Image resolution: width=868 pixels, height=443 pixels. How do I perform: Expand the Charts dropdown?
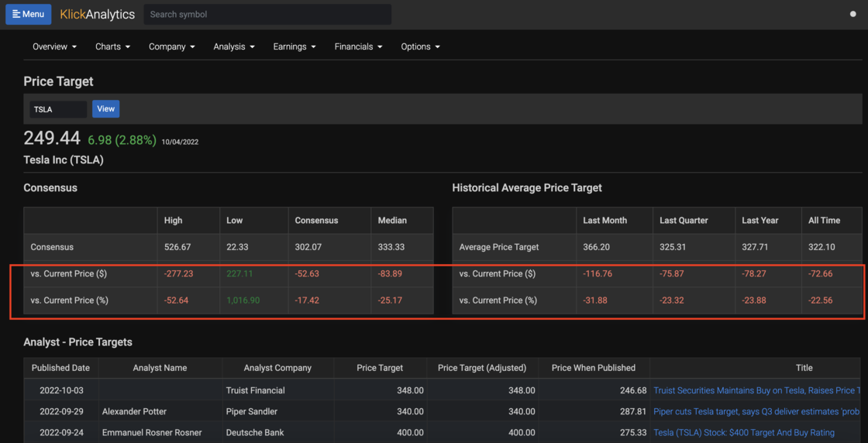click(x=113, y=47)
